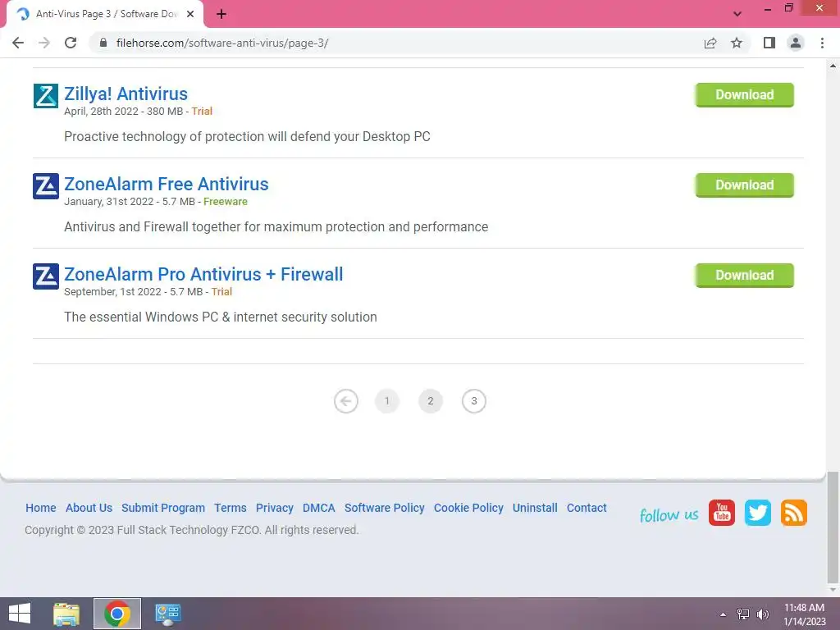This screenshot has height=630, width=840.
Task: Open the ZoneAlarm Free Antivirus title link
Action: pos(166,184)
